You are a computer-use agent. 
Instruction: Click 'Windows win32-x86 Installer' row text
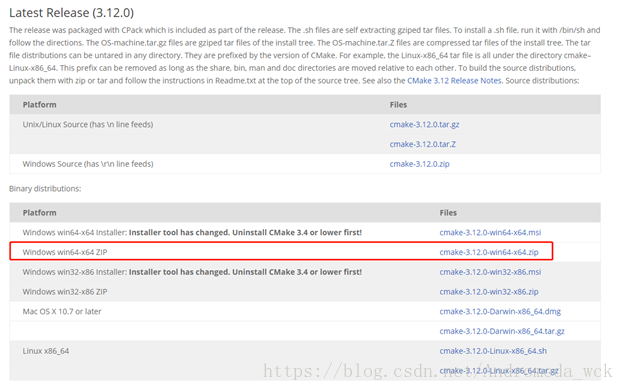click(x=192, y=272)
